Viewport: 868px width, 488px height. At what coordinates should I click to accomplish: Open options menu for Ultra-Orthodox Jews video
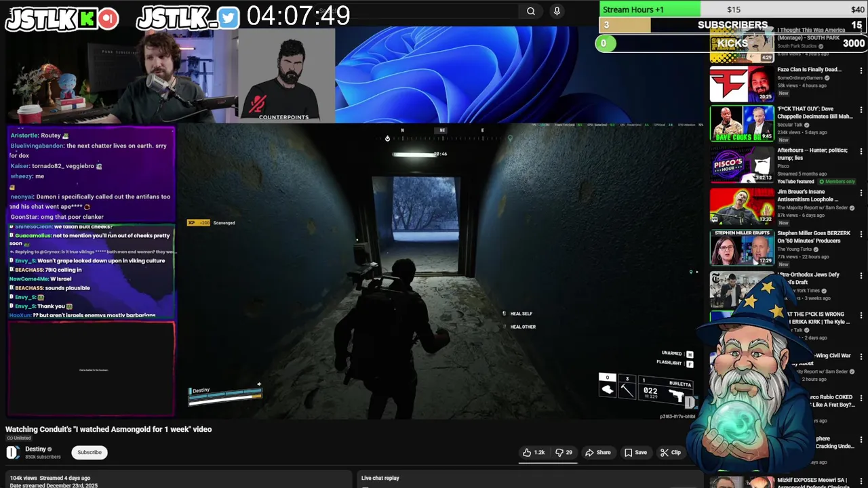(x=861, y=276)
